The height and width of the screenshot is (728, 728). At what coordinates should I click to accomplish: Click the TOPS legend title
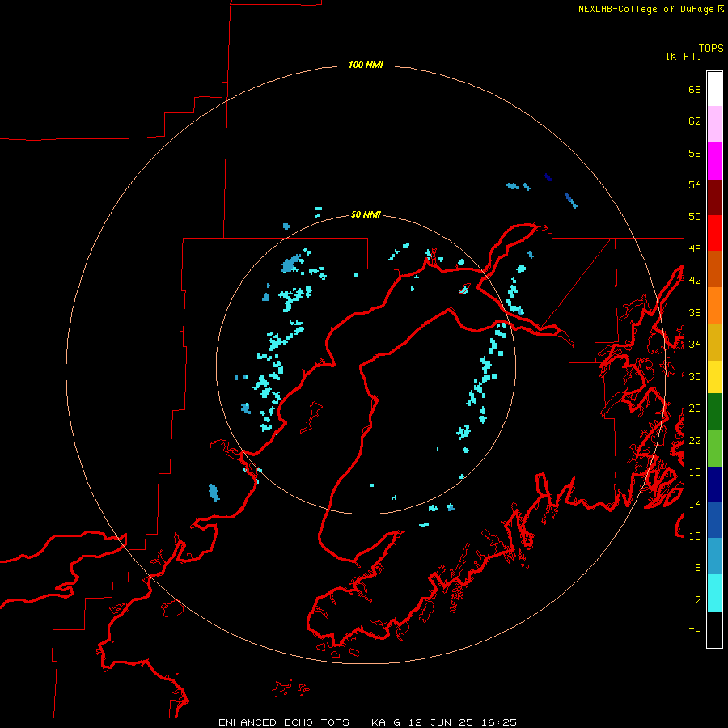point(711,49)
